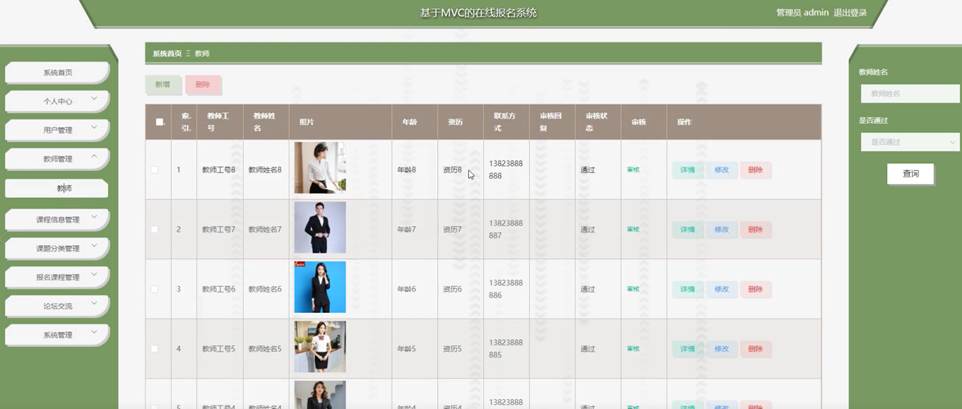Image resolution: width=962 pixels, height=409 pixels.
Task: Open 详情 for 教师姓名7
Action: coord(688,230)
